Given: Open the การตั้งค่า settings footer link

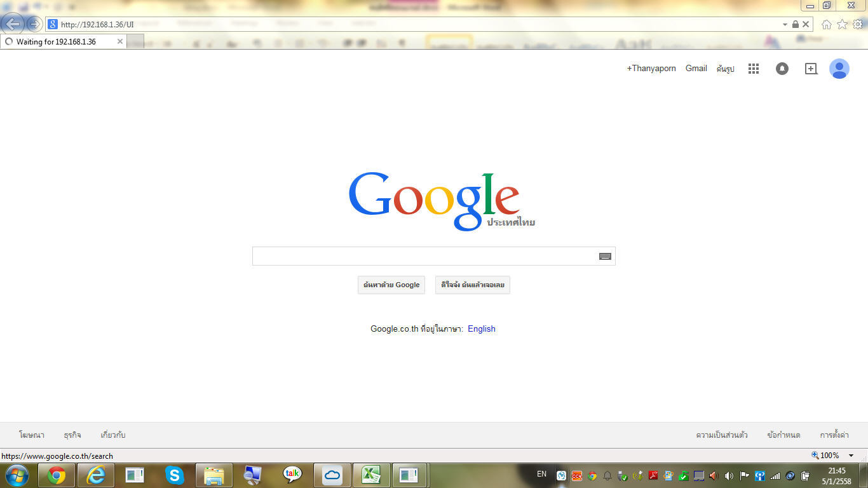Looking at the screenshot, I should 834,435.
